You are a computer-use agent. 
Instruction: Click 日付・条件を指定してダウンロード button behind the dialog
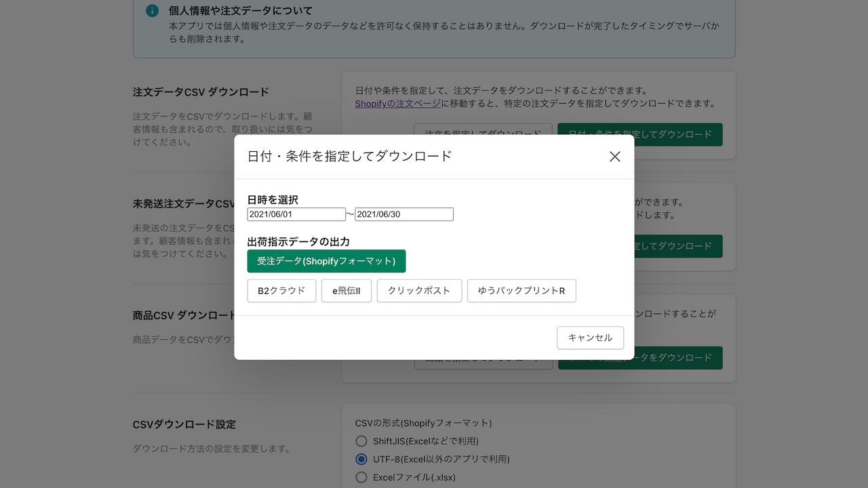pyautogui.click(x=640, y=134)
